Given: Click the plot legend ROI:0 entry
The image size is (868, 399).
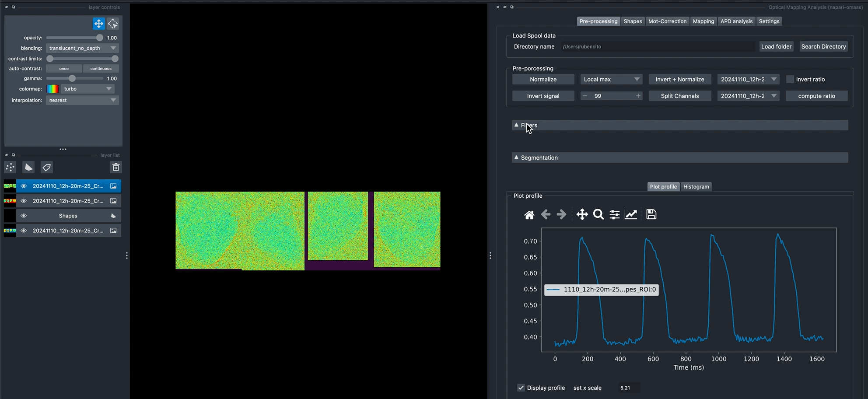Looking at the screenshot, I should coord(602,289).
